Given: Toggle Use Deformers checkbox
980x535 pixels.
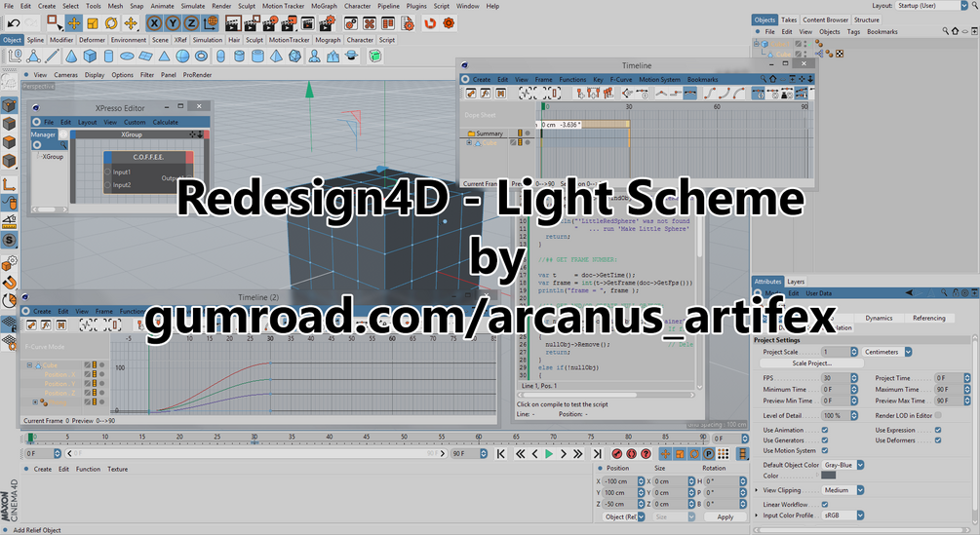Looking at the screenshot, I should coord(938,440).
